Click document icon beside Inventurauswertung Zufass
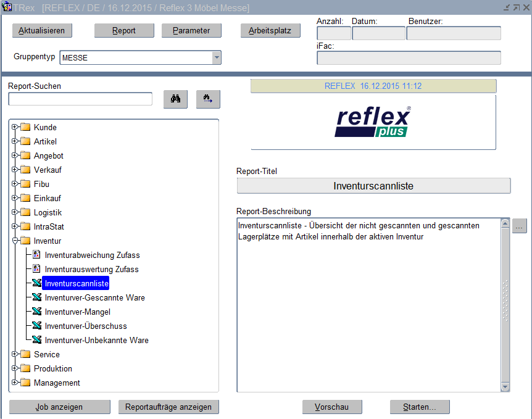532x419 pixels. point(37,269)
